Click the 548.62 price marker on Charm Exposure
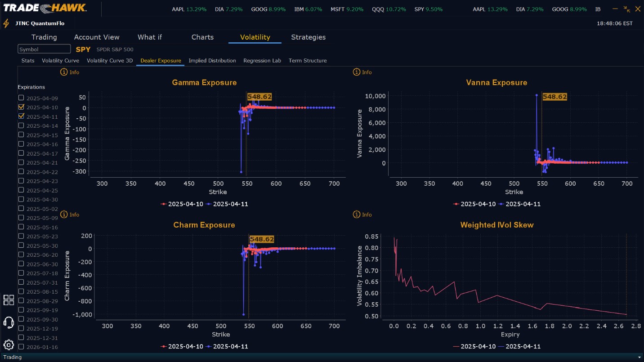 [262, 239]
